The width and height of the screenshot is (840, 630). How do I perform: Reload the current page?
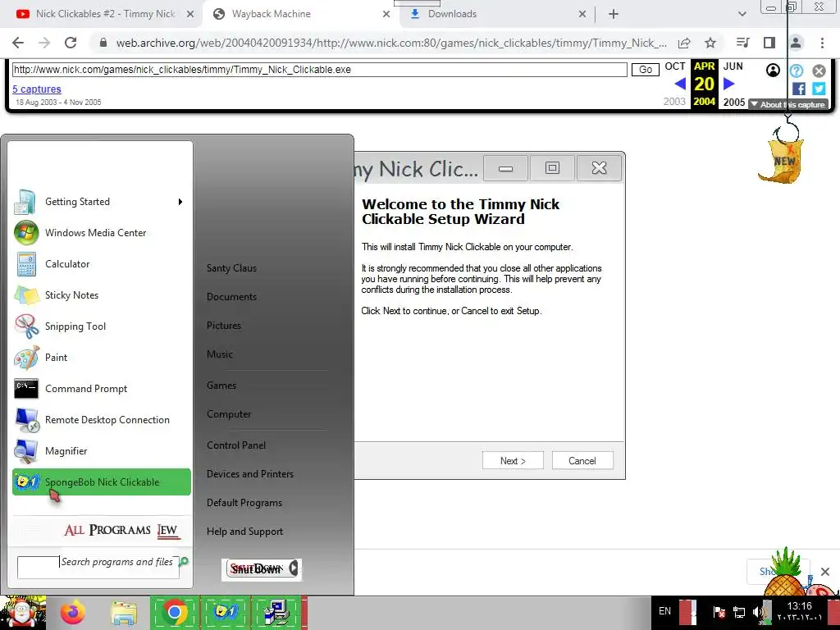click(71, 43)
